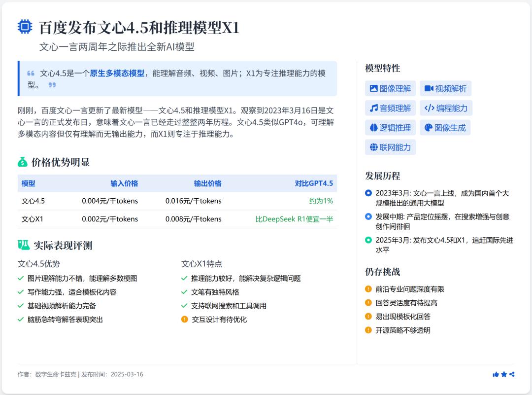The width and height of the screenshot is (532, 395).
Task: Click warning icon beside 开源策略不够透明
Action: [x=368, y=330]
